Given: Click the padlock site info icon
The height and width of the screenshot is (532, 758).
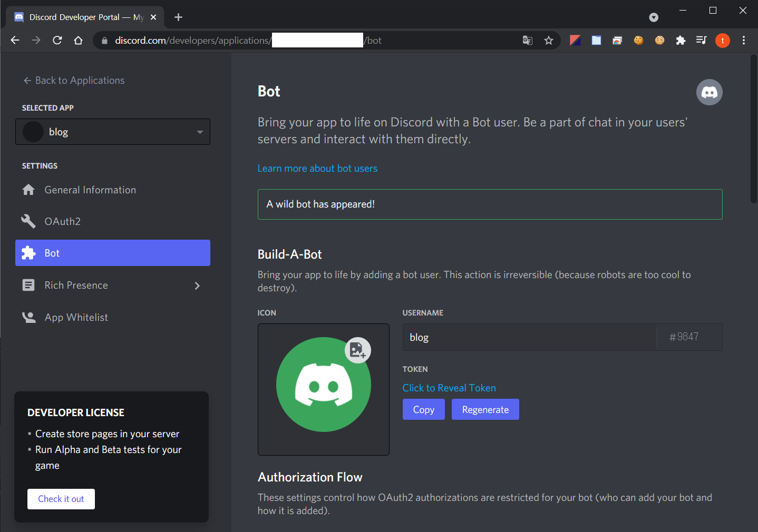Looking at the screenshot, I should 104,41.
